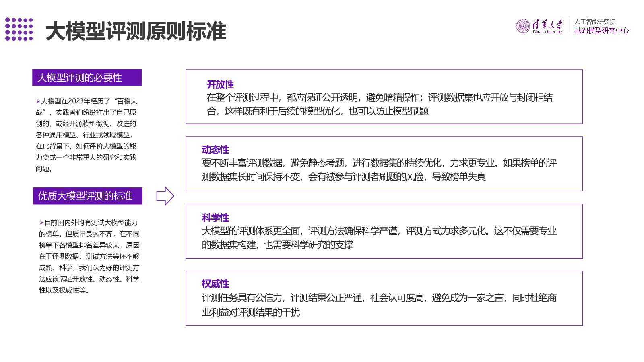Click the 动态性 heading

tap(215, 150)
